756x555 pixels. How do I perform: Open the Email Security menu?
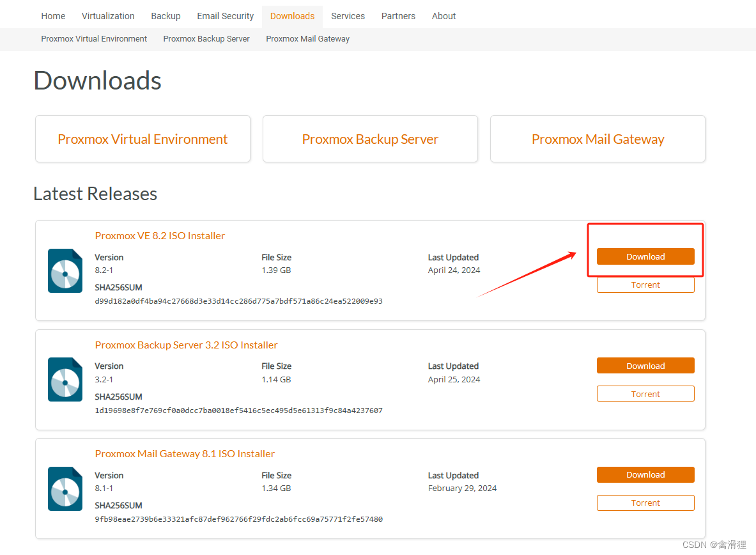pos(225,16)
